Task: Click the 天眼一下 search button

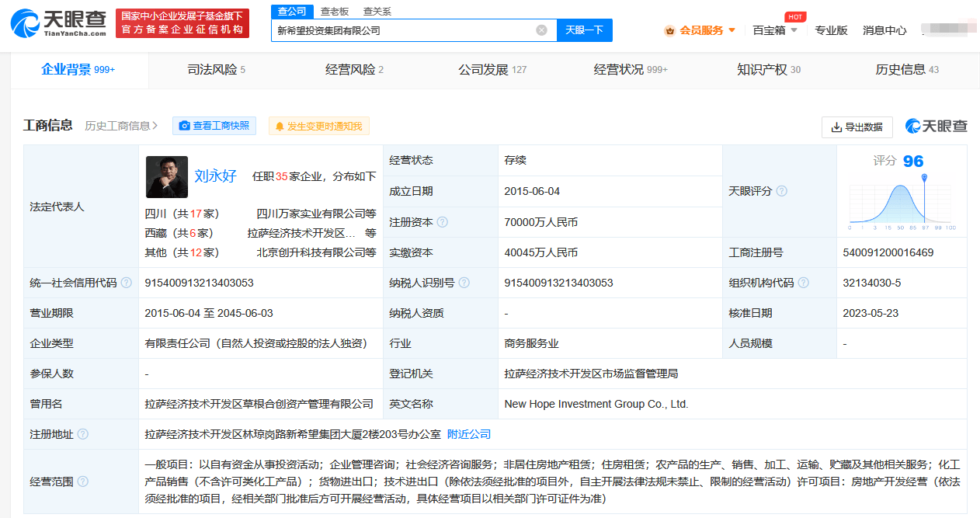Action: pyautogui.click(x=585, y=30)
